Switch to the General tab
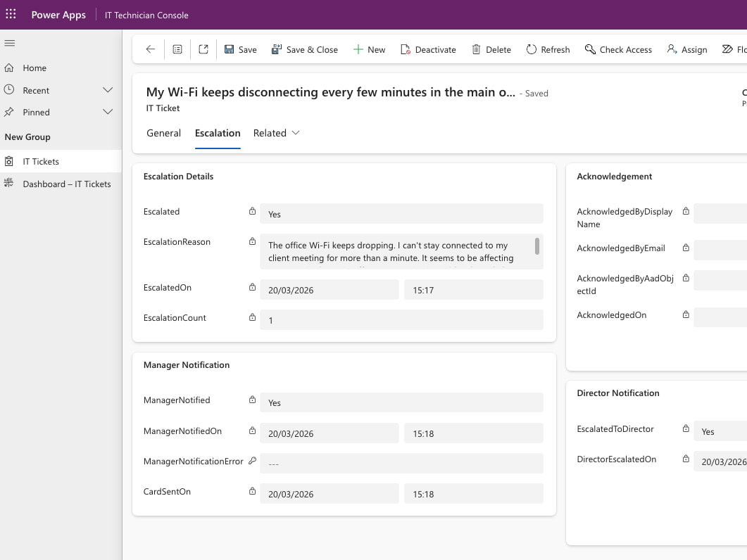 tap(163, 133)
